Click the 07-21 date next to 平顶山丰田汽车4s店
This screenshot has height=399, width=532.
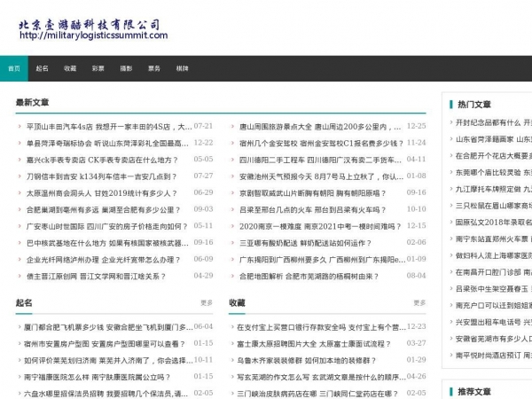203,126
